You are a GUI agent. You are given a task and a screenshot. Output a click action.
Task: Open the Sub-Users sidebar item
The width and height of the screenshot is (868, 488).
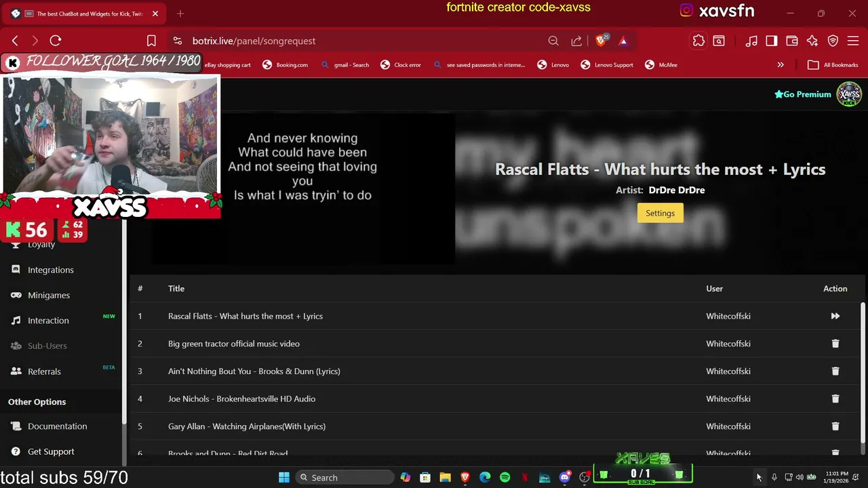click(x=47, y=346)
